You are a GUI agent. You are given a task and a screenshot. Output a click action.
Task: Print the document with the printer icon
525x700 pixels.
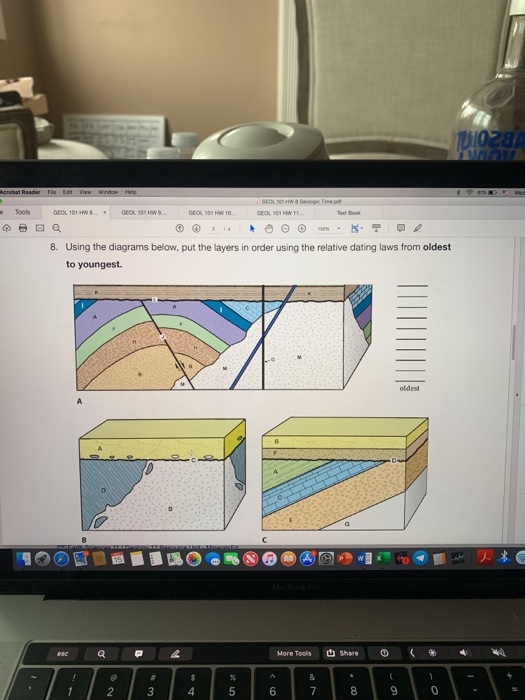[23, 228]
